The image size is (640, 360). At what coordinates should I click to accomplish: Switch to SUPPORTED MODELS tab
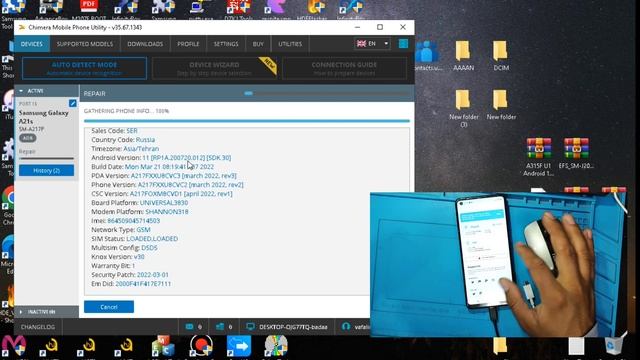[x=85, y=44]
